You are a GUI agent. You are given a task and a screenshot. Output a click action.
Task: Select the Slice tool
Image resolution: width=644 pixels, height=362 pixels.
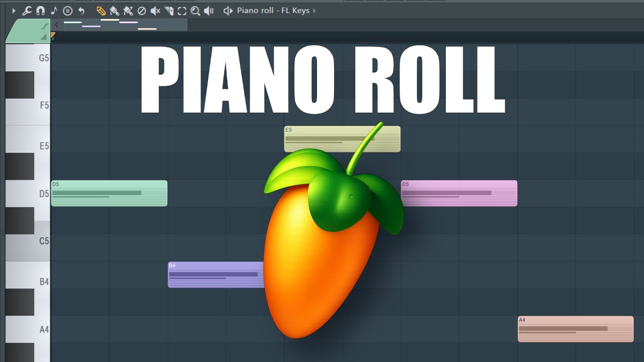pyautogui.click(x=169, y=11)
